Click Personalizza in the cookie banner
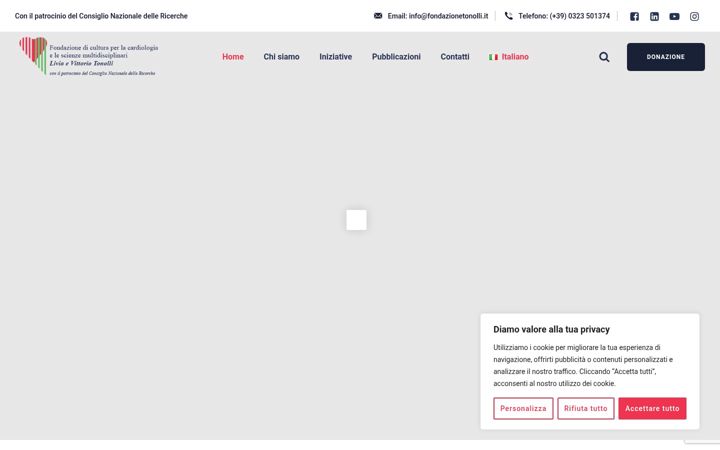Image resolution: width=720 pixels, height=450 pixels. (x=523, y=408)
